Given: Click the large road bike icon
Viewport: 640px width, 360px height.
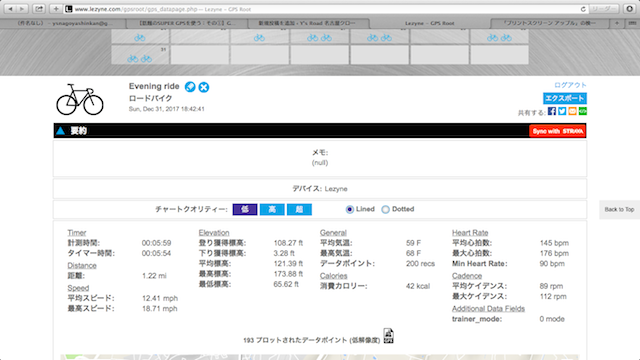Looking at the screenshot, I should pos(80,100).
